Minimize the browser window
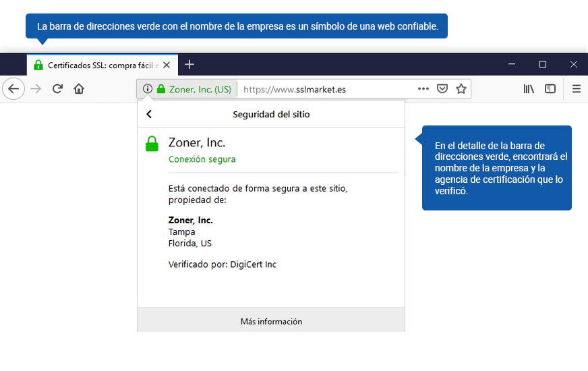Image resolution: width=588 pixels, height=371 pixels. [x=512, y=64]
